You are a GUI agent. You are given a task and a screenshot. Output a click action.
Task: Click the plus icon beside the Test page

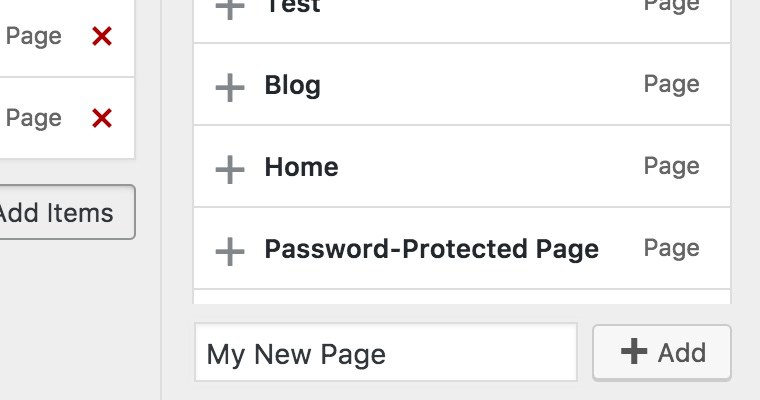(x=230, y=8)
